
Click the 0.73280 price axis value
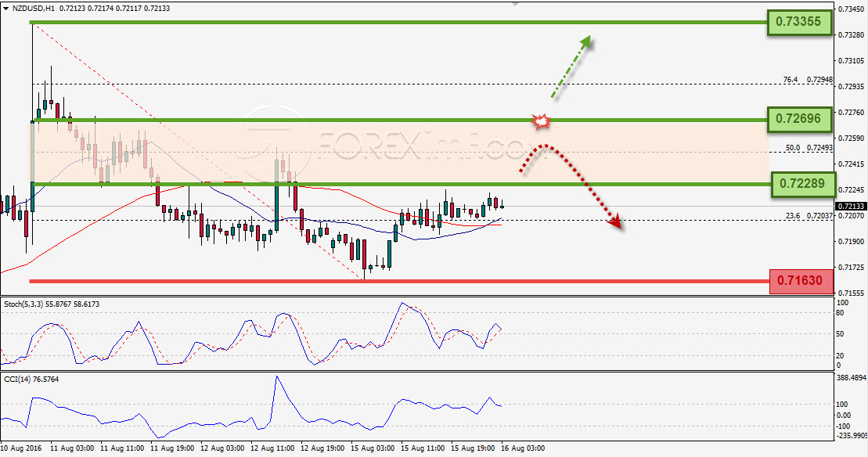852,35
